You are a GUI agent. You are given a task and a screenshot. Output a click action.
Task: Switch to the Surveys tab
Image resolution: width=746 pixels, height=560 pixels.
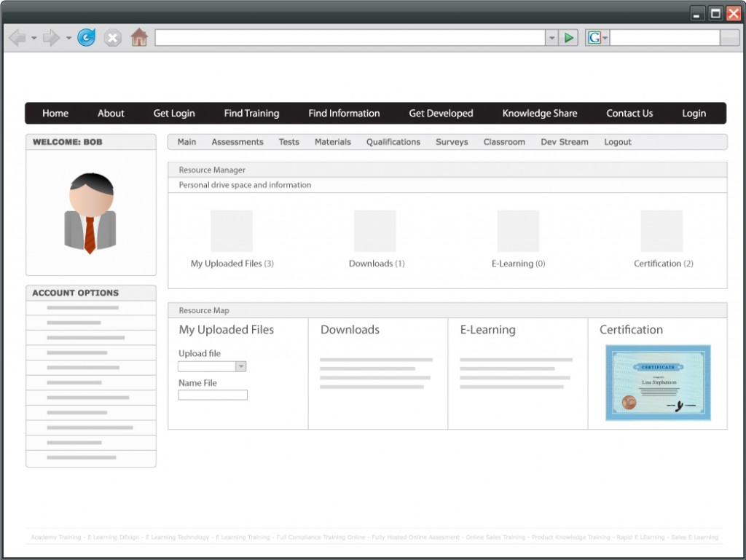coord(452,142)
